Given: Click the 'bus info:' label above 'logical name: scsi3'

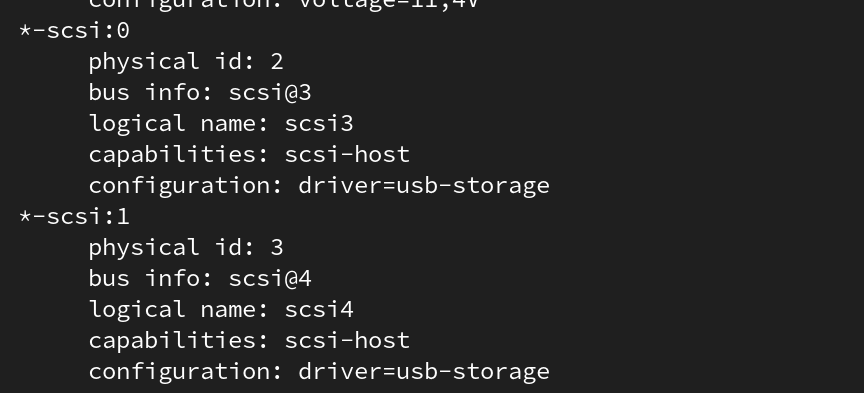Looking at the screenshot, I should 151,93.
